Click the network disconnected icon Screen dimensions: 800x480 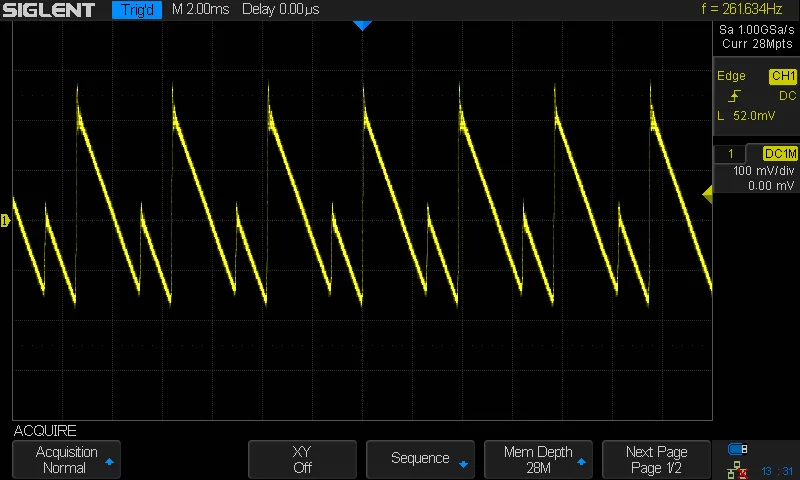737,470
